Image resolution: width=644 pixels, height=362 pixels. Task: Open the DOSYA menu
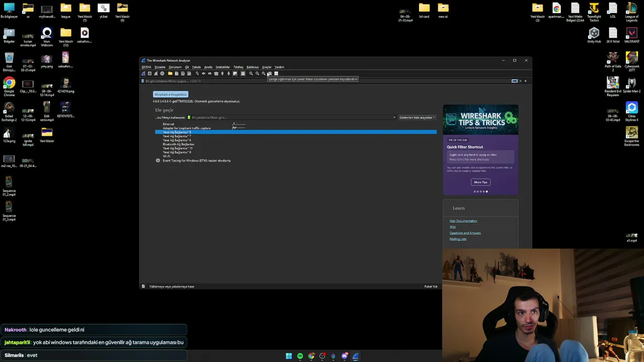[146, 67]
